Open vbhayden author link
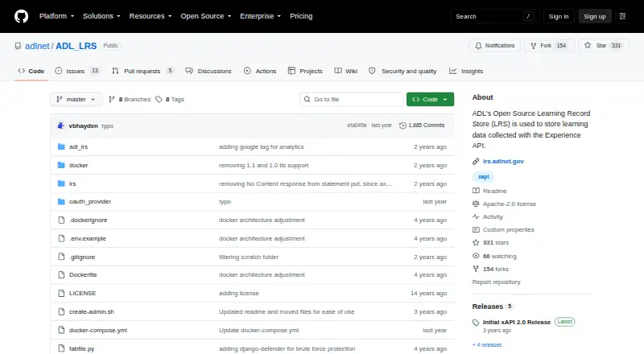This screenshot has height=354, width=644. [x=84, y=126]
